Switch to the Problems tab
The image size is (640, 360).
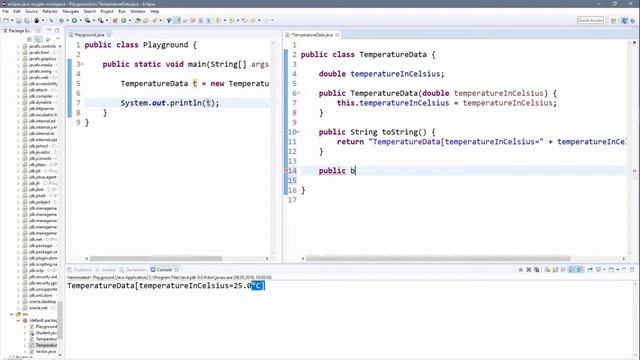coord(80,270)
